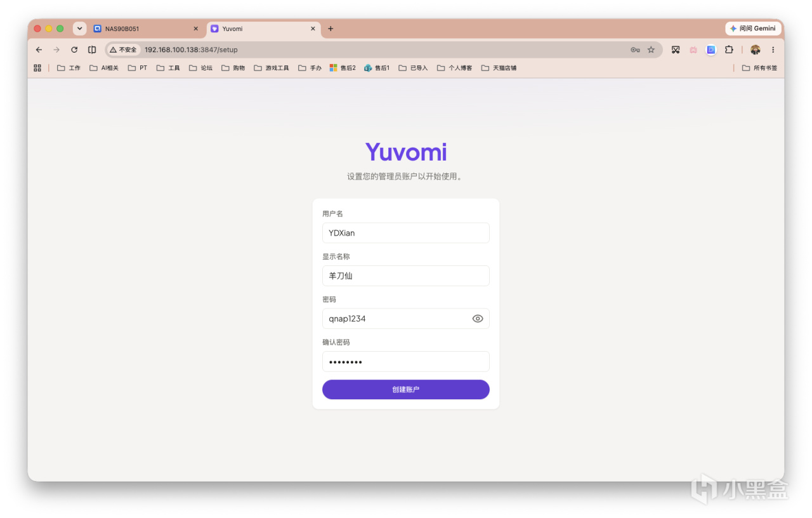Click the 设置您的管理员账户以开始使用 subtitle text
This screenshot has width=812, height=518.
point(405,176)
